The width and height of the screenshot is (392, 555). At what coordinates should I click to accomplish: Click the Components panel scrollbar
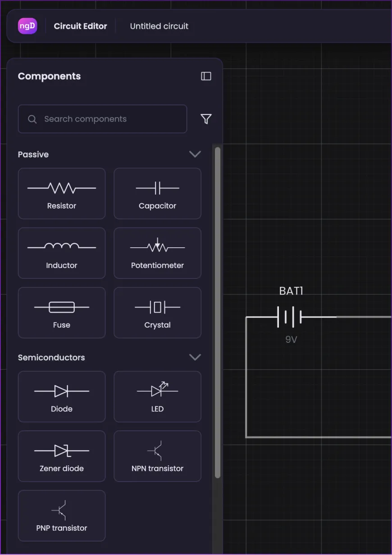tap(218, 313)
